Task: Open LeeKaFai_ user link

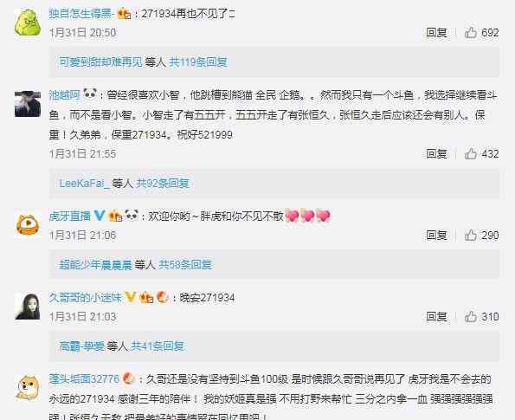Action: coord(85,183)
